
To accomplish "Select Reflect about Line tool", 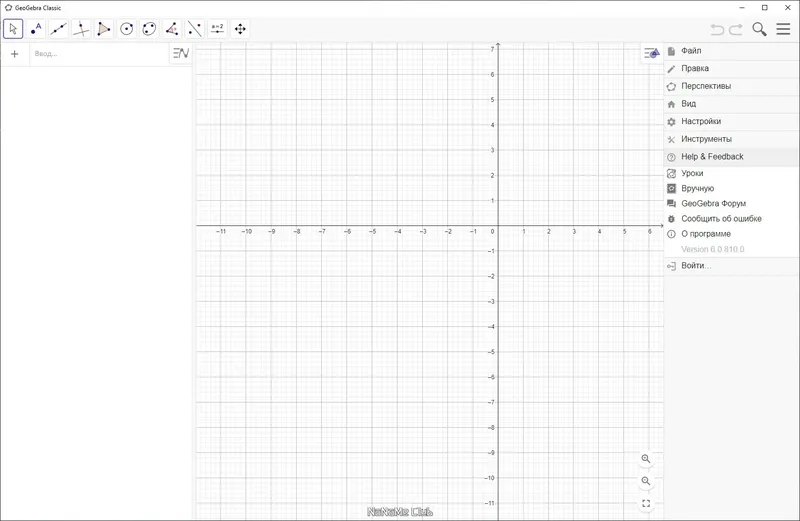I will [x=194, y=29].
